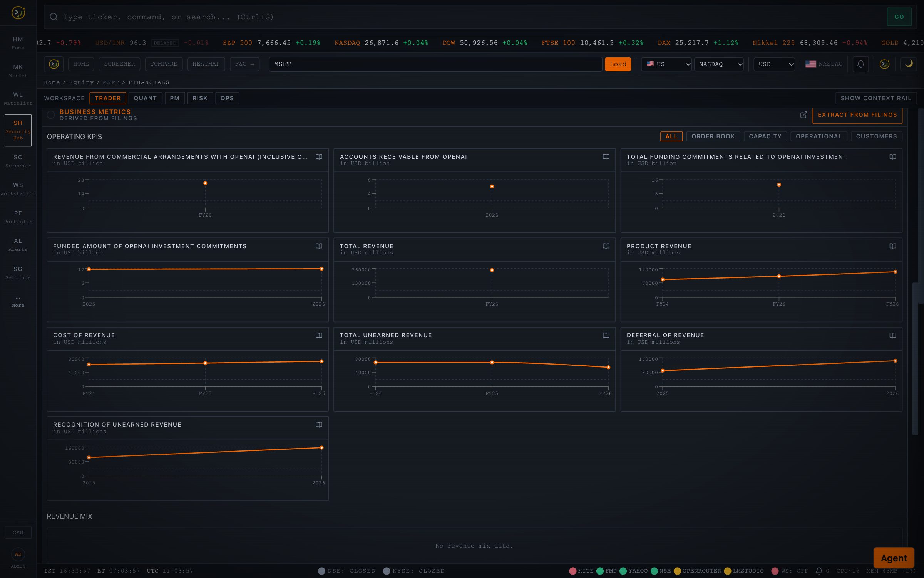
Task: Open book icon on Recognition of Unearned Revenue card
Action: 319,425
